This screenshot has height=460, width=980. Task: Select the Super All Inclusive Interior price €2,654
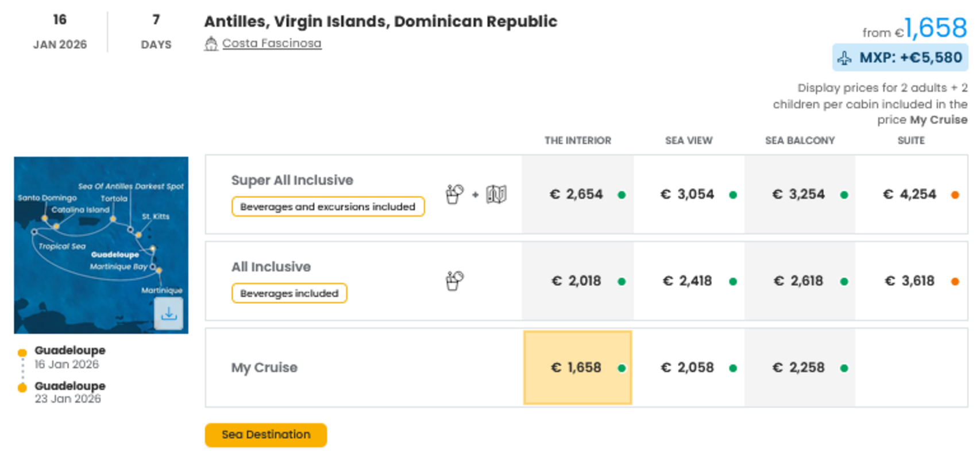pyautogui.click(x=577, y=194)
